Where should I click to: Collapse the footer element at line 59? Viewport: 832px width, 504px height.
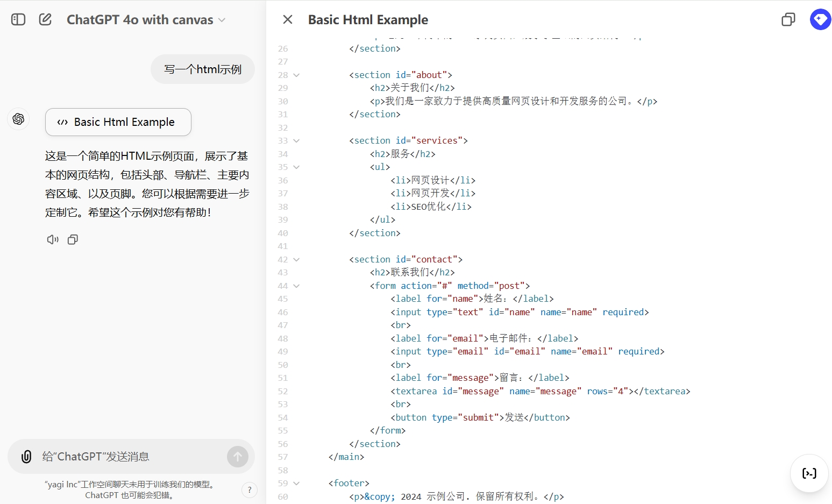coord(296,484)
